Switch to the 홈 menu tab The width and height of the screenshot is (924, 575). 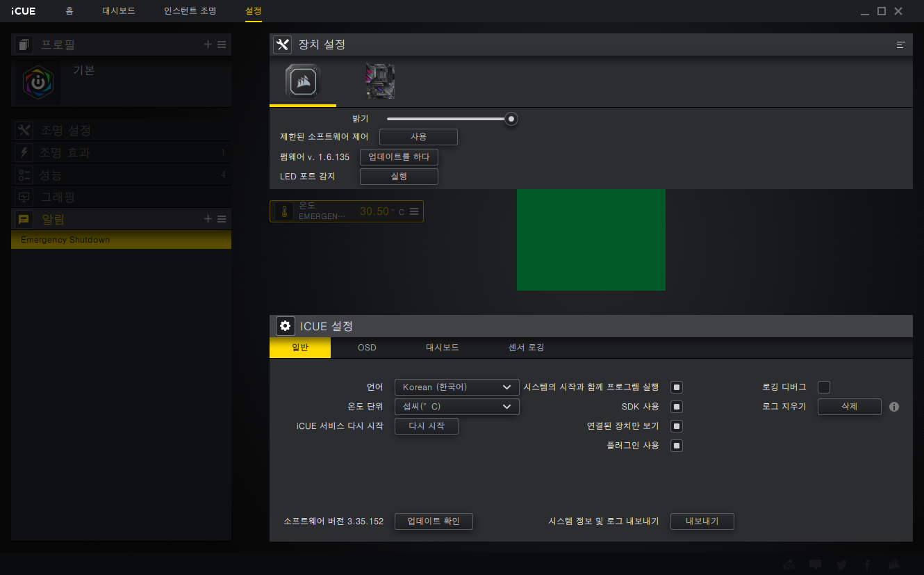[x=69, y=11]
